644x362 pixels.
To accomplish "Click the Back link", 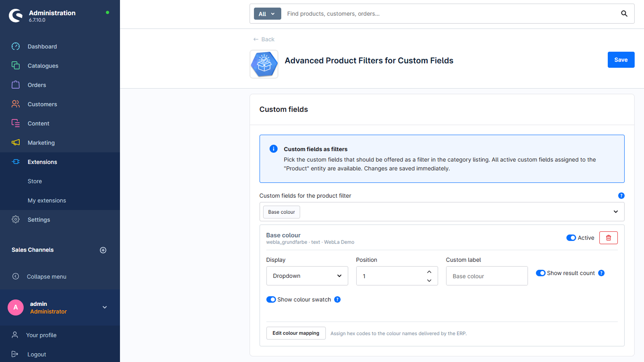I will coord(264,40).
